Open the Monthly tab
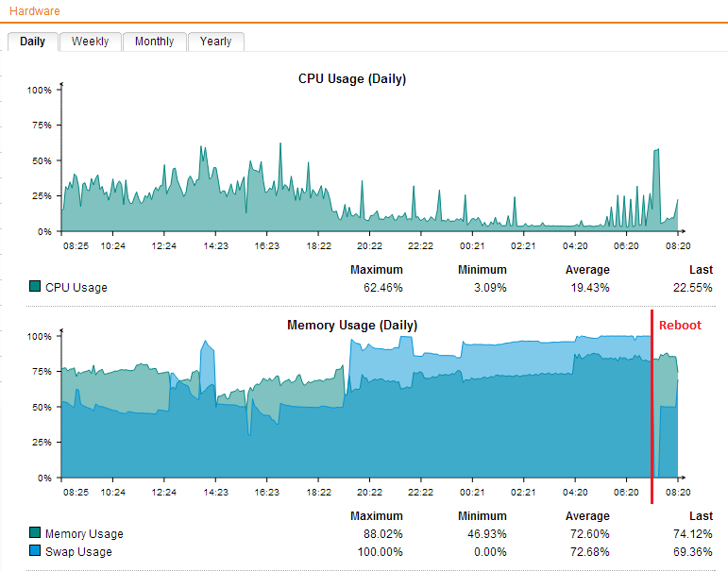The width and height of the screenshot is (728, 571). click(154, 42)
